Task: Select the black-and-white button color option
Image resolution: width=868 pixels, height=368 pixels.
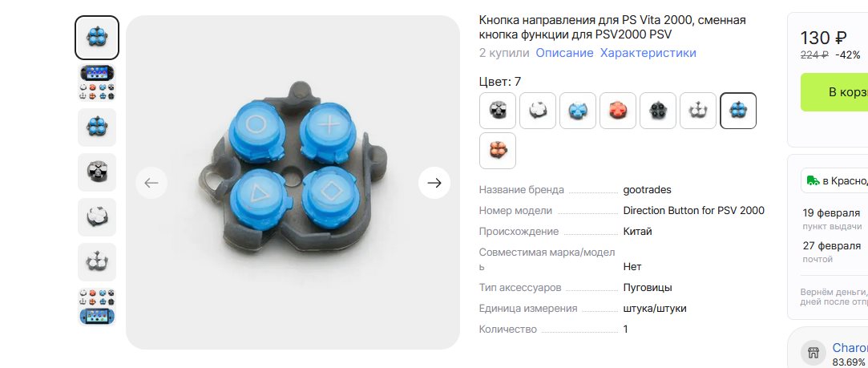Action: click(498, 111)
